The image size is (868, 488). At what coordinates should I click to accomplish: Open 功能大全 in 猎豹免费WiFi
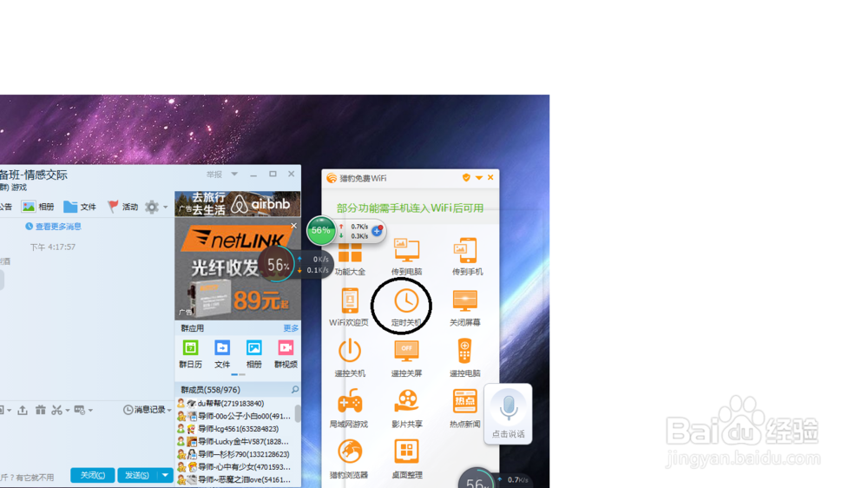tap(350, 258)
